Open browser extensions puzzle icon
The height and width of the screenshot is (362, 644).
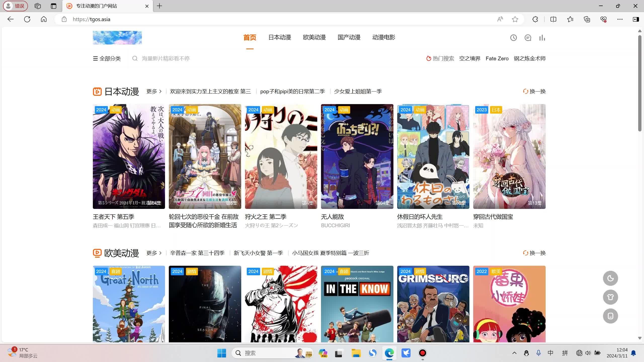click(x=535, y=19)
